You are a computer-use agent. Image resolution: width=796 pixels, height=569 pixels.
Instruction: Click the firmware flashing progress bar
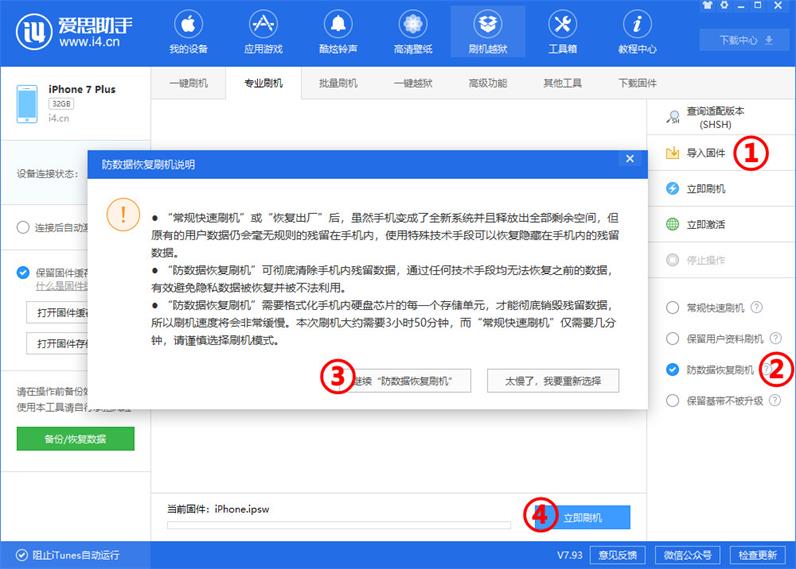(x=339, y=525)
